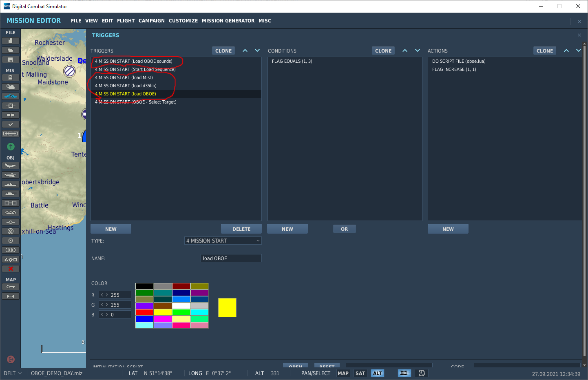This screenshot has height=380, width=588.
Task: Open the TYPE 4 MISSION START dropdown
Action: coord(223,241)
